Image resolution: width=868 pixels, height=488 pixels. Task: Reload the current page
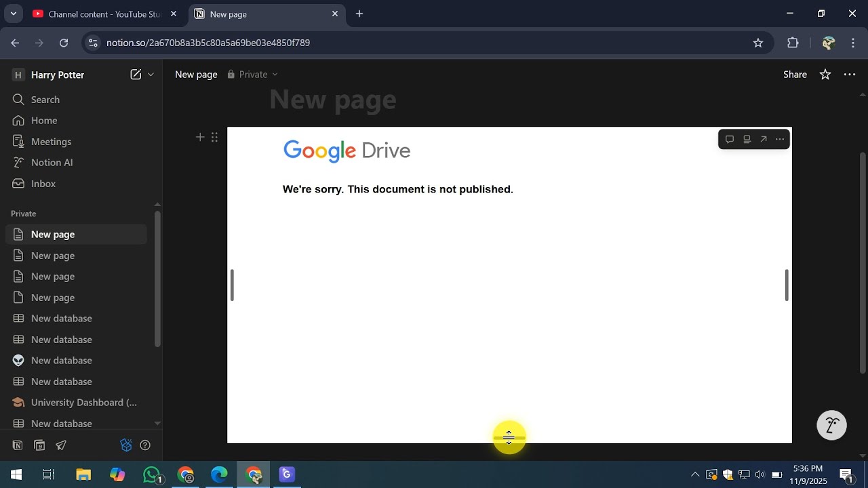click(x=64, y=43)
